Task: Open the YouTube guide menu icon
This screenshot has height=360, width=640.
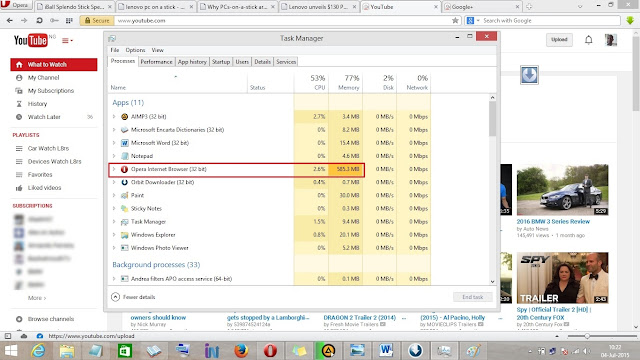Action: (67, 40)
